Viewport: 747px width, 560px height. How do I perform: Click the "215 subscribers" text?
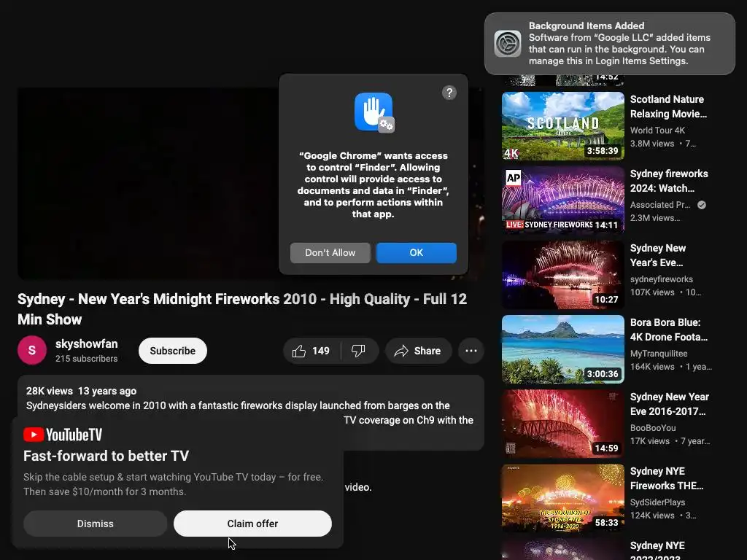[x=86, y=359]
